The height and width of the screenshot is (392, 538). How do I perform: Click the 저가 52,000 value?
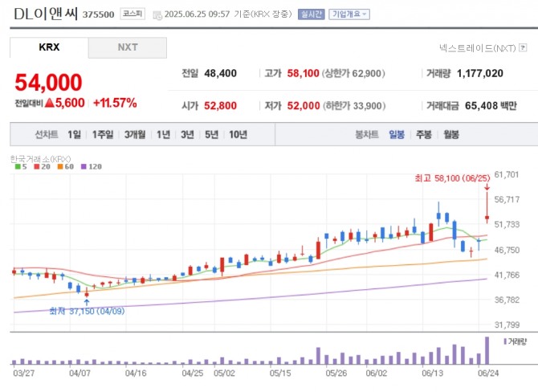coord(304,106)
